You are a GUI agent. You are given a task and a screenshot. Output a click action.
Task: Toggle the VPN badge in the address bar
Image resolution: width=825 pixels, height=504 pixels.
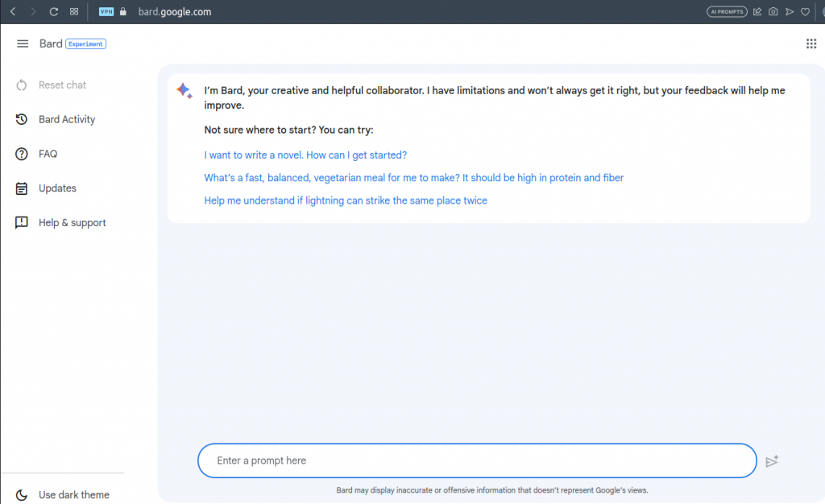[x=106, y=11]
